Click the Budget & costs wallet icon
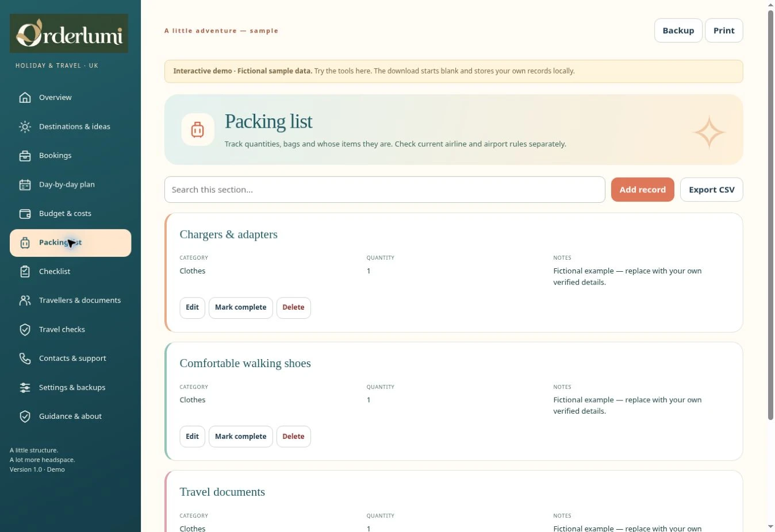 [25, 214]
